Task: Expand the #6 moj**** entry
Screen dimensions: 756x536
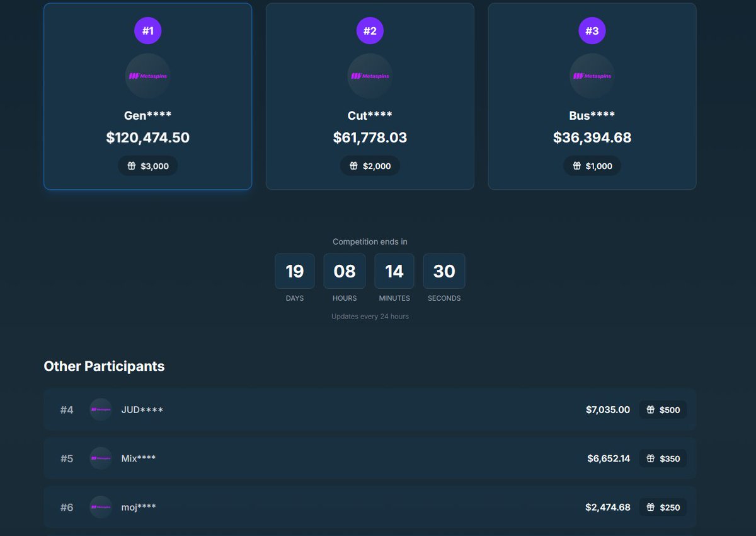Action: (x=370, y=507)
